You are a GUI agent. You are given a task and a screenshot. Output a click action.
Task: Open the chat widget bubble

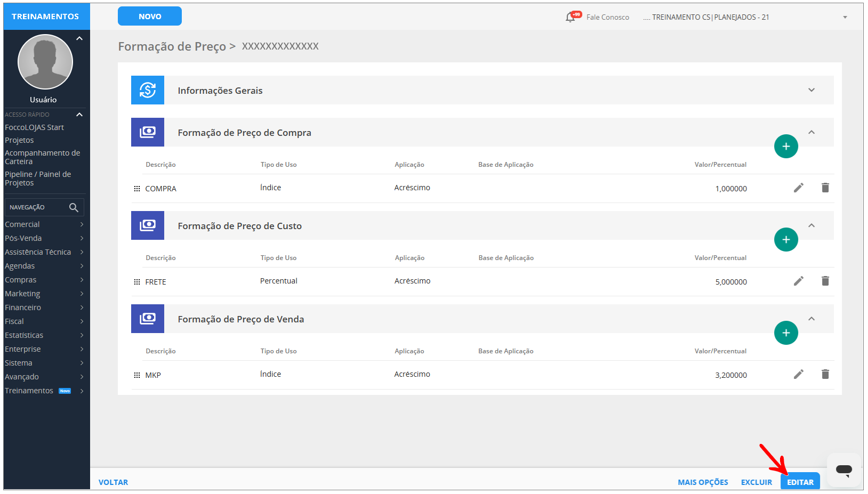pos(843,469)
